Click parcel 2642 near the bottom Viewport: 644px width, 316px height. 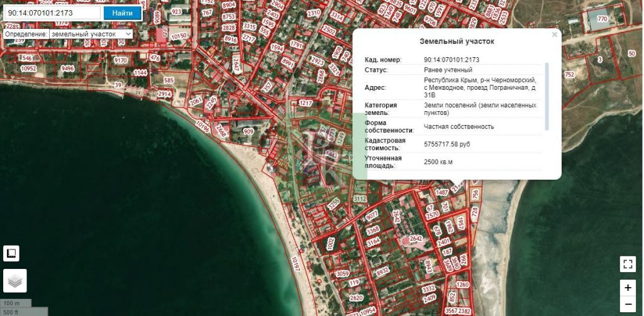[x=416, y=239]
